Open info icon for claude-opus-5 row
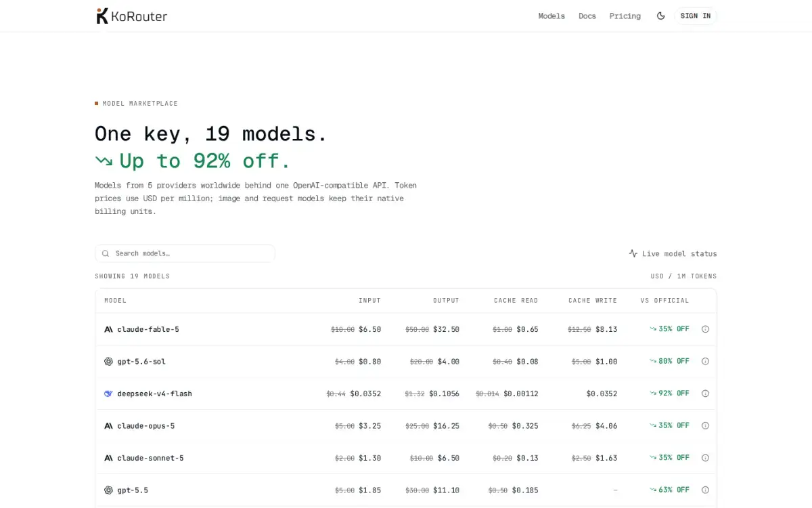This screenshot has width=812, height=508. point(705,425)
